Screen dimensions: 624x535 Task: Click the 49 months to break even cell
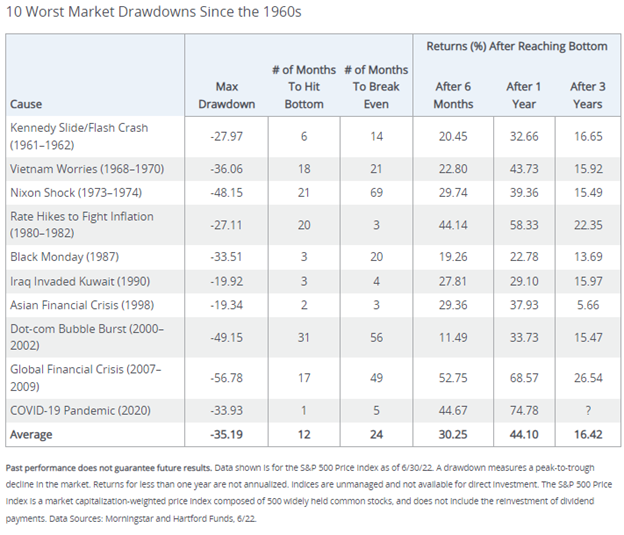[376, 378]
